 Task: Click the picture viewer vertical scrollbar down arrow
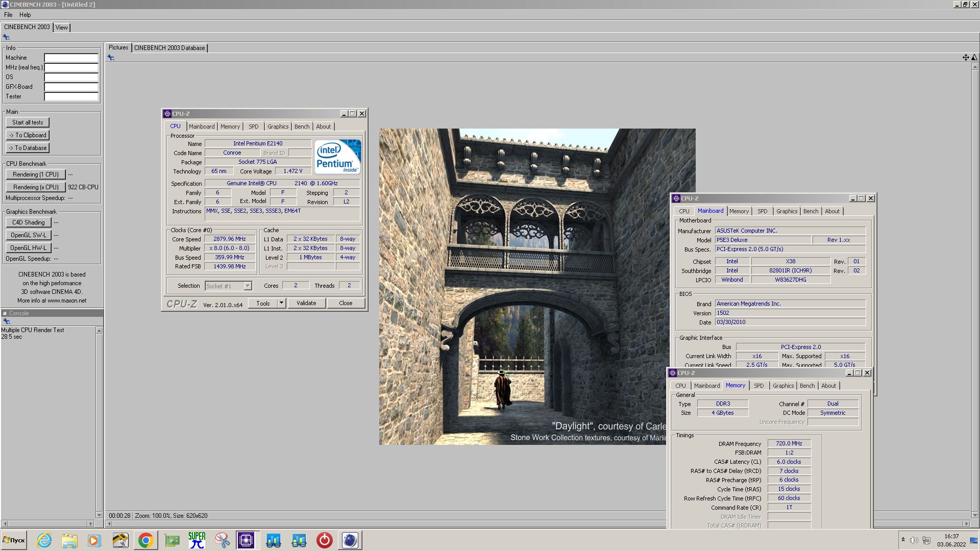click(x=975, y=515)
